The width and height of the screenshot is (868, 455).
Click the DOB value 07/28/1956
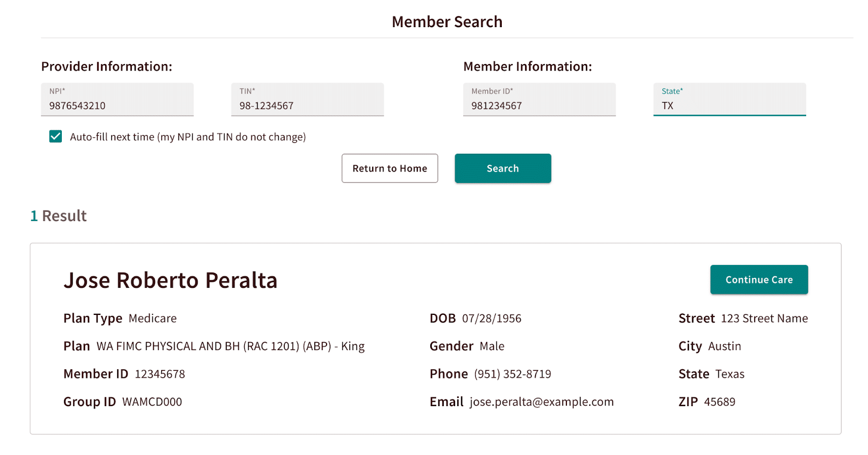[x=492, y=319]
